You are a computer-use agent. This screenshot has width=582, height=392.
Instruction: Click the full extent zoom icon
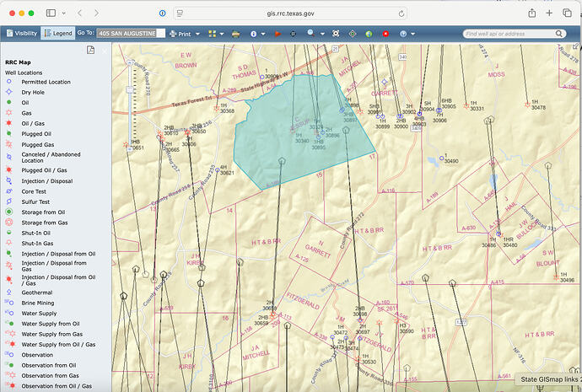[335, 33]
